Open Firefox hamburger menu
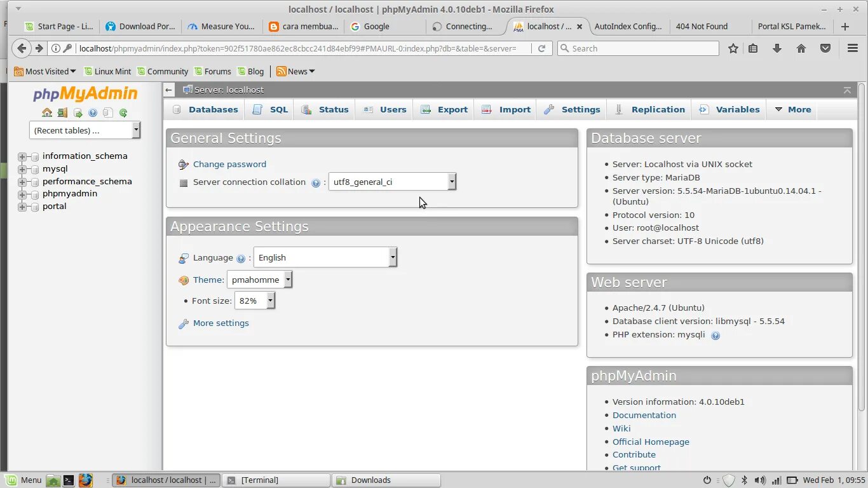 click(x=853, y=48)
